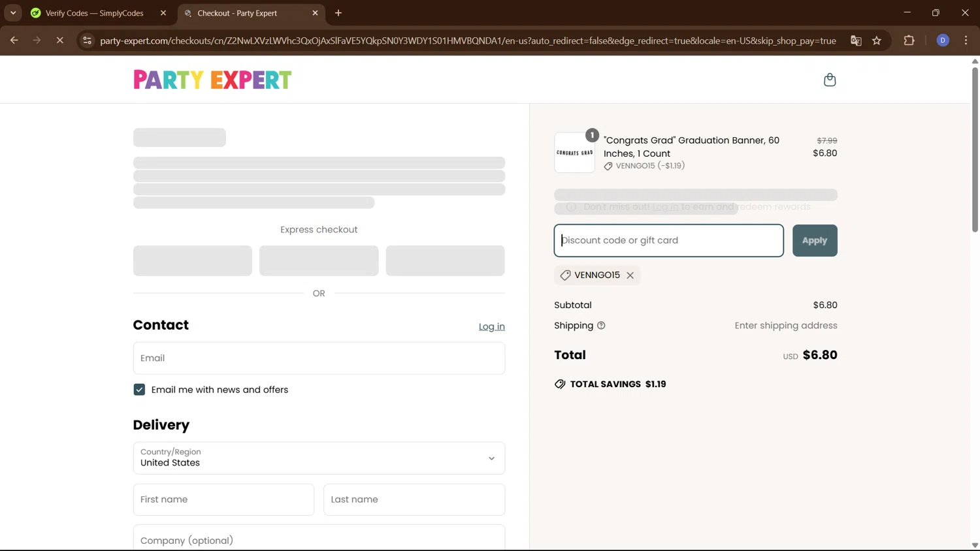Screen dimensions: 980x551
Task: Close the Checkout Party Expert tab
Action: pyautogui.click(x=315, y=13)
